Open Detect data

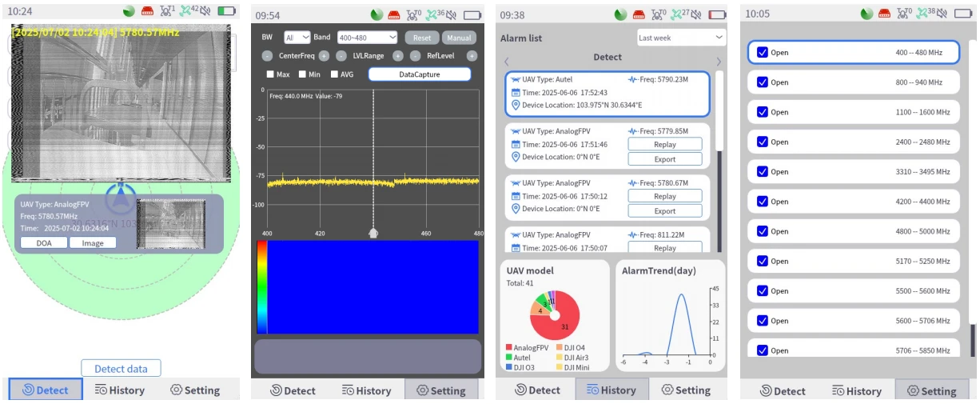[x=121, y=369]
